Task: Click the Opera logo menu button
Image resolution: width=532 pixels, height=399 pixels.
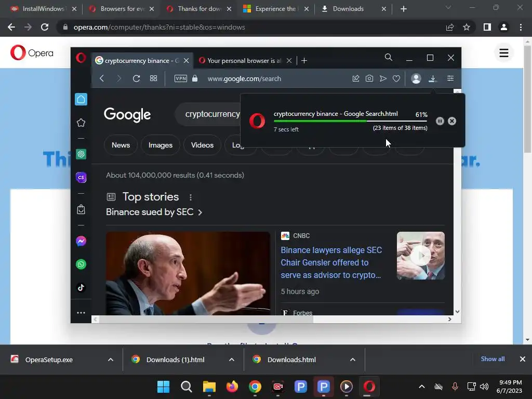Action: 81,58
